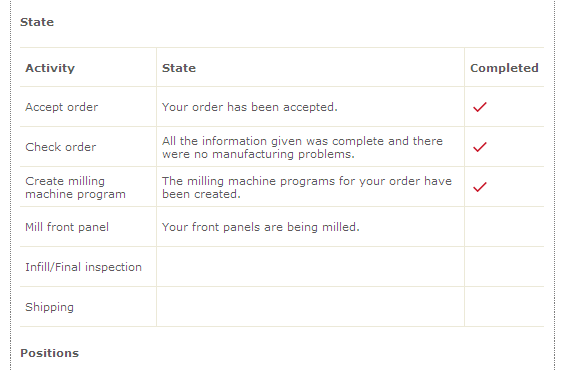The height and width of the screenshot is (370, 564).
Task: Click empty State cell for Shipping row
Action: click(310, 307)
